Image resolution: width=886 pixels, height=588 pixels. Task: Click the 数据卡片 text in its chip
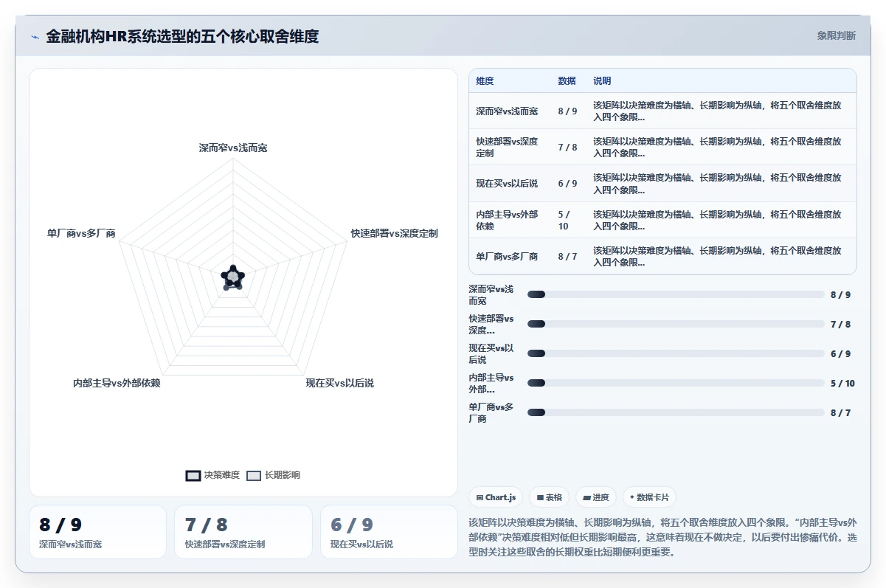coord(654,497)
